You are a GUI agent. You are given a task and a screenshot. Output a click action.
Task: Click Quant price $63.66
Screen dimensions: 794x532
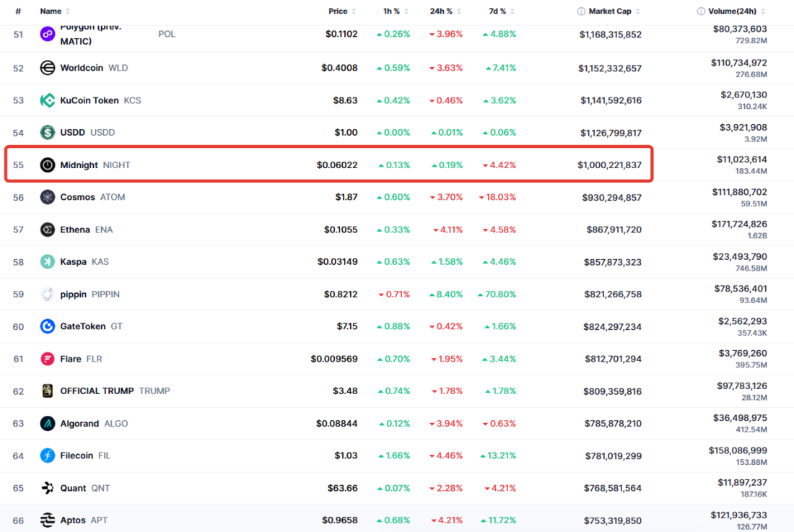pos(342,488)
